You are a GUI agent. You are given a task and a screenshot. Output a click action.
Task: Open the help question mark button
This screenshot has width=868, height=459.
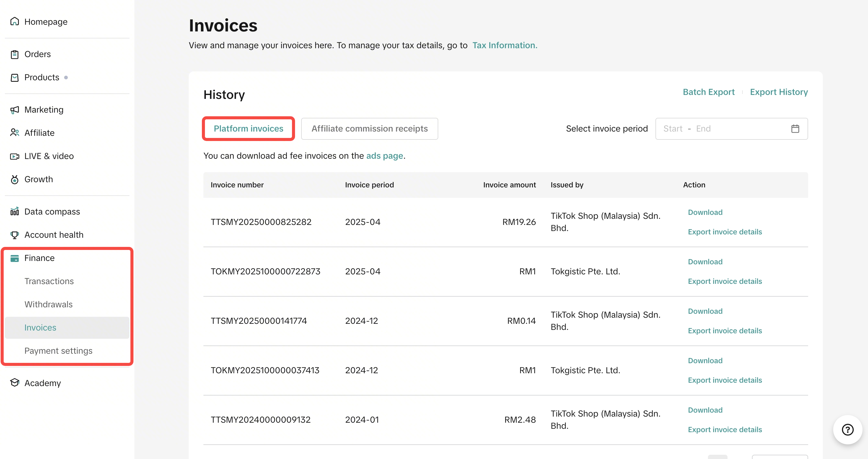tap(848, 429)
